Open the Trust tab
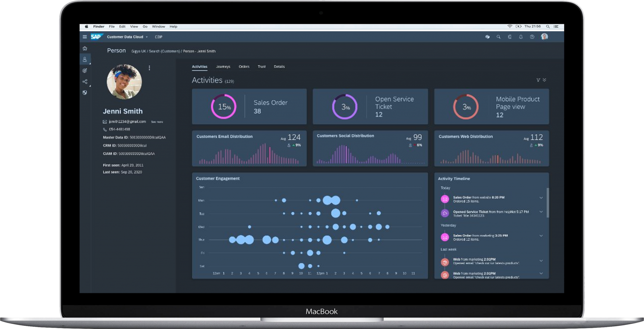The height and width of the screenshot is (329, 644). point(261,67)
